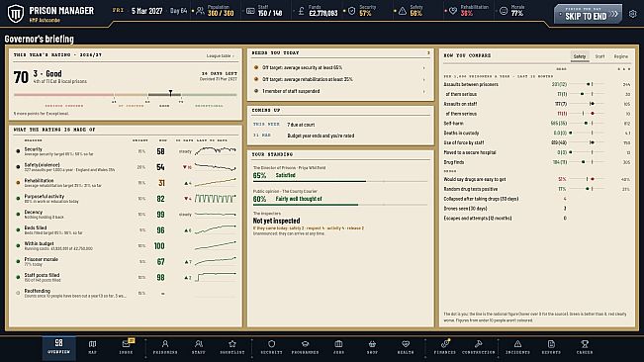Open the Reports document screen

(x=551, y=347)
